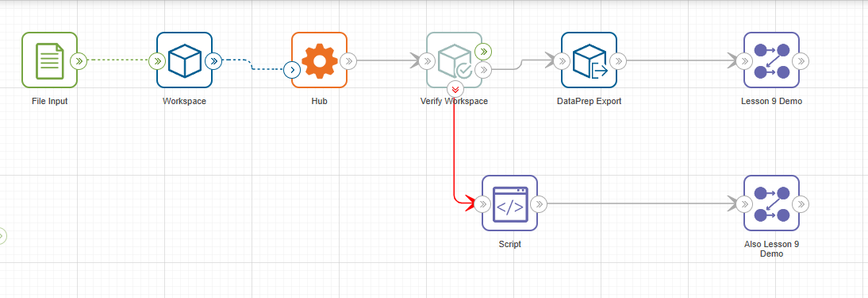Click the orange Hub gear node
Image resolution: width=868 pixels, height=298 pixels.
[x=320, y=60]
